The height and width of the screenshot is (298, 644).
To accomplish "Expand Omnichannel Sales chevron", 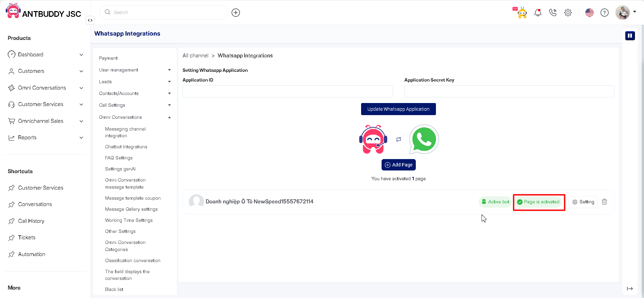I will 81,121.
